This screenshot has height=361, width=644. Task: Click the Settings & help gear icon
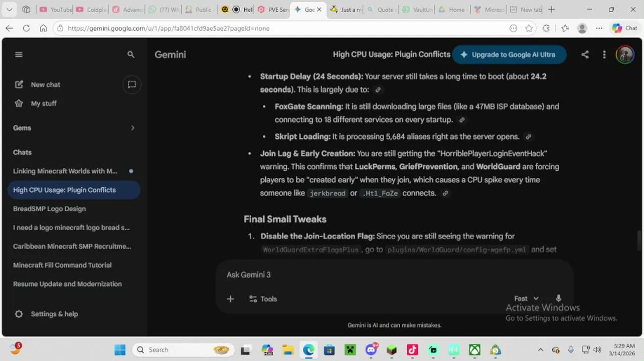click(19, 314)
